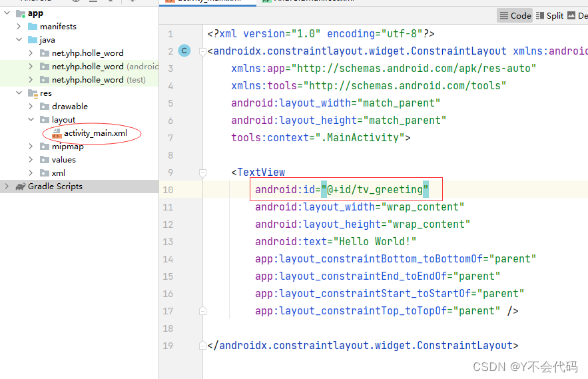Click the class gutter icon on line 2
This screenshot has height=379, width=588.
(x=184, y=51)
